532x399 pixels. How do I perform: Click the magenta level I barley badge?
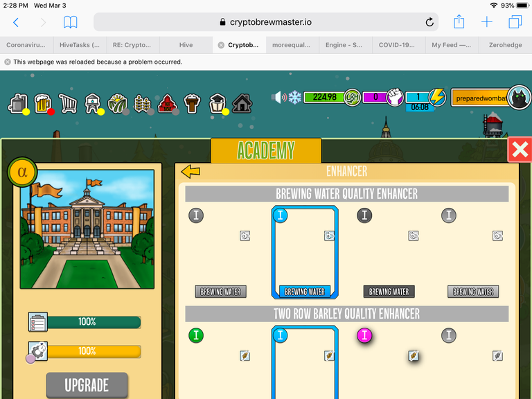point(364,335)
